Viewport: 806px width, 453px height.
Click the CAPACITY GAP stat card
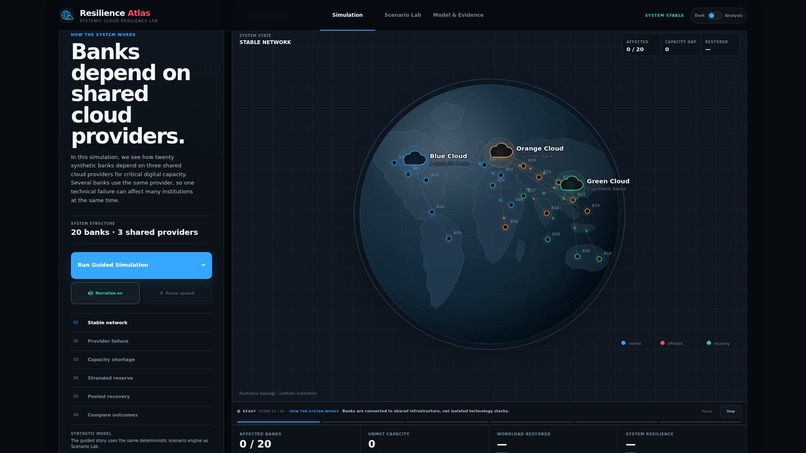[x=680, y=45]
